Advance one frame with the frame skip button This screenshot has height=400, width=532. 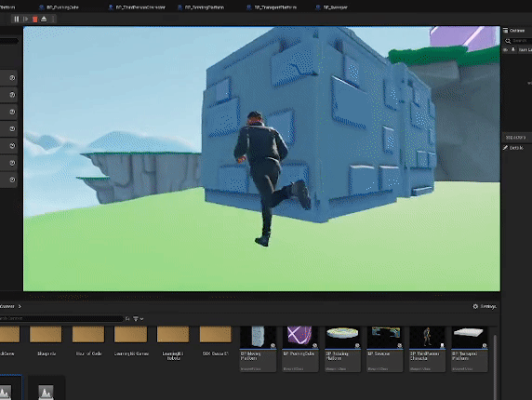click(x=25, y=19)
